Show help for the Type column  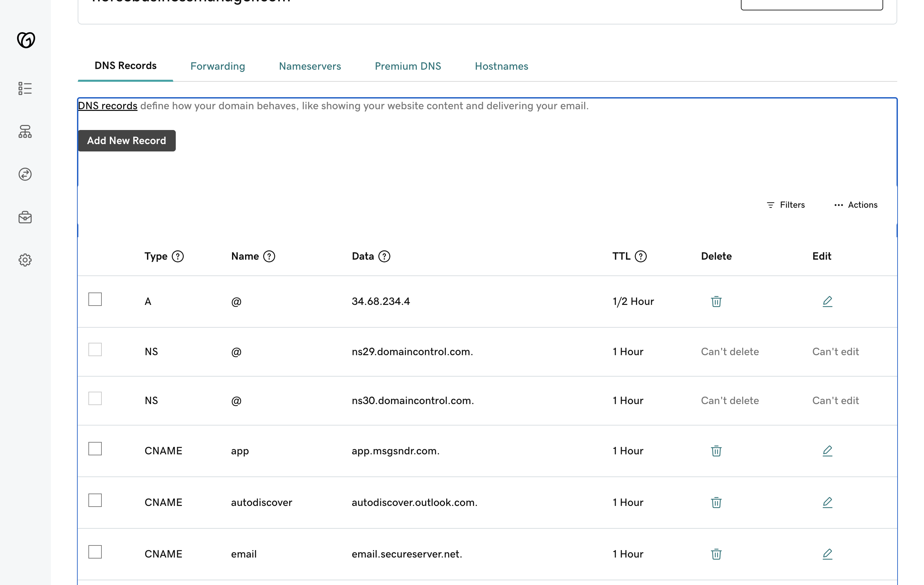[x=178, y=256]
